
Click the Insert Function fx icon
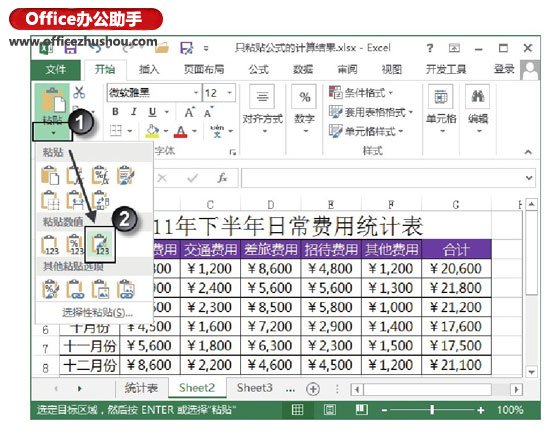point(222,178)
